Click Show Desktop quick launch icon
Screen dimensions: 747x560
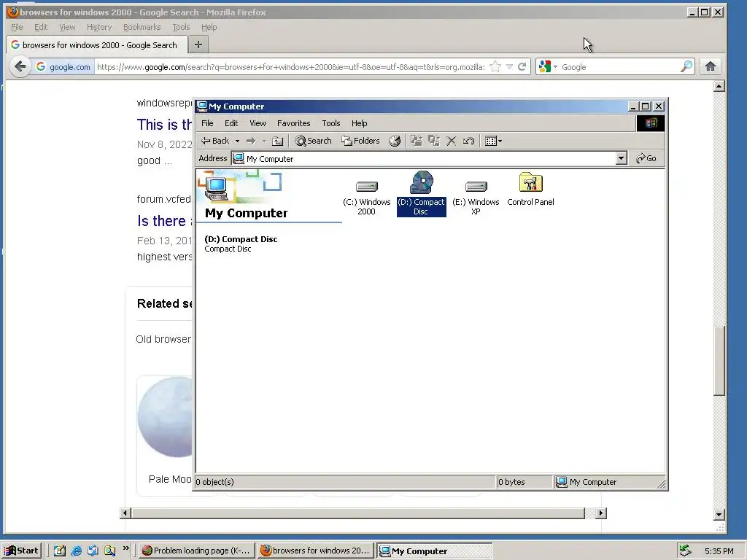[59, 551]
